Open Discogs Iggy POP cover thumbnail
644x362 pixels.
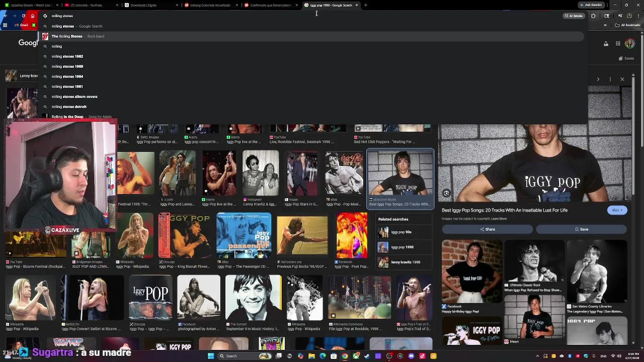point(150,298)
